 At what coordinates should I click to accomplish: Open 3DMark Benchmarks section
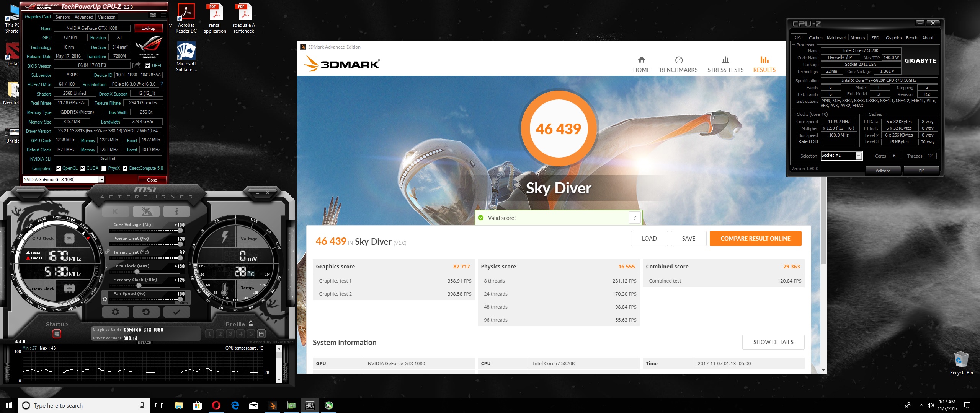[678, 64]
